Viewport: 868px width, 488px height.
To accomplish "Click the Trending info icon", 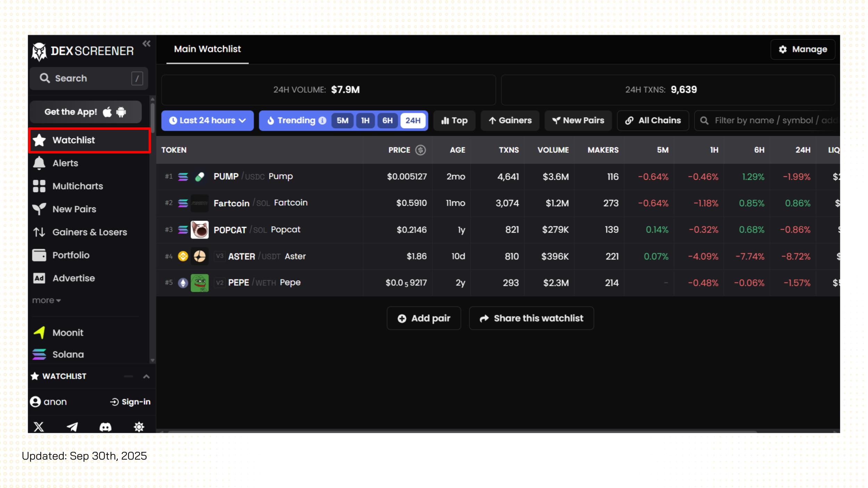I will tap(323, 120).
